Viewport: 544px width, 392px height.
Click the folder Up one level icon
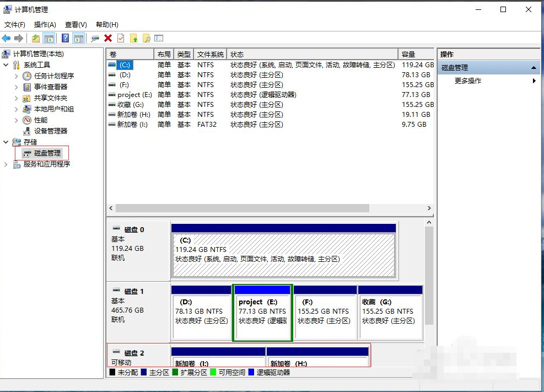(35, 38)
